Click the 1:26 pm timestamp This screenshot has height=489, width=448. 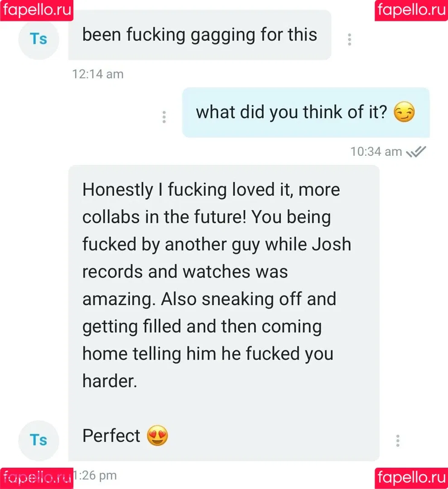[x=95, y=475]
